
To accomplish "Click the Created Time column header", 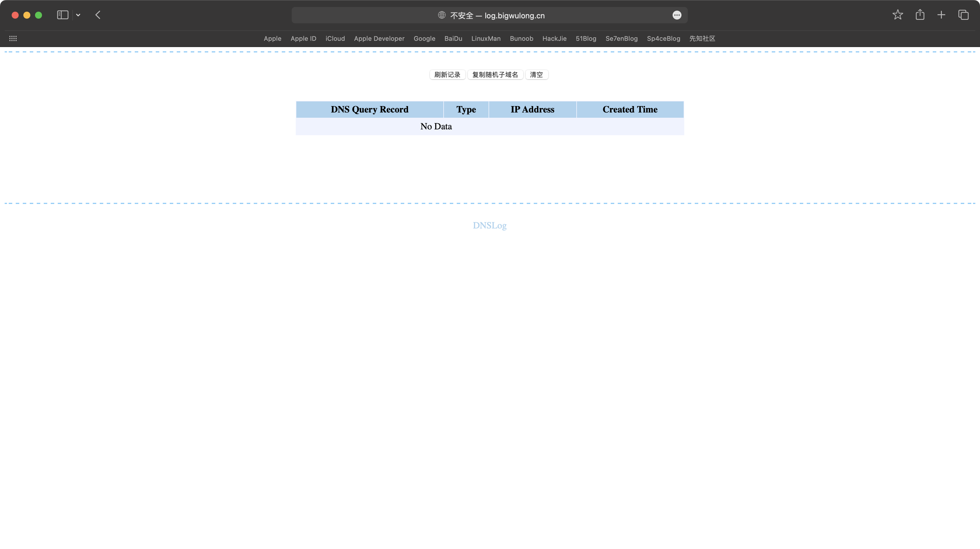I will [x=629, y=110].
